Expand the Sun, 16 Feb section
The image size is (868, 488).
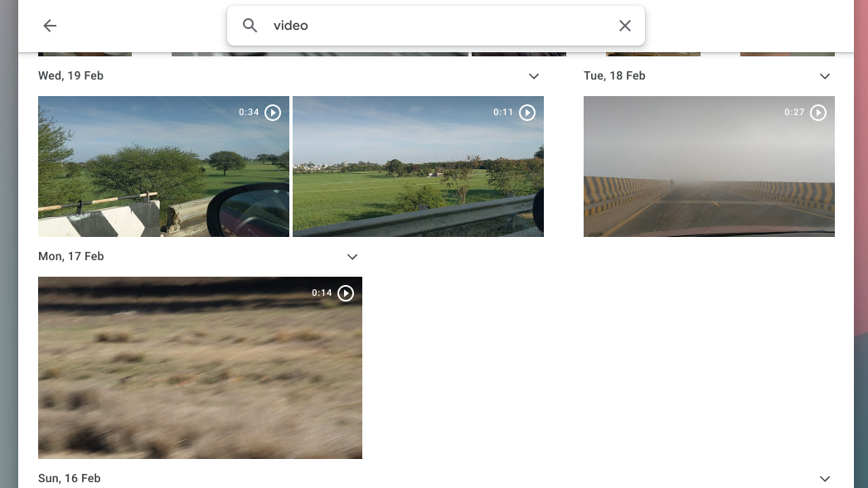click(x=825, y=478)
